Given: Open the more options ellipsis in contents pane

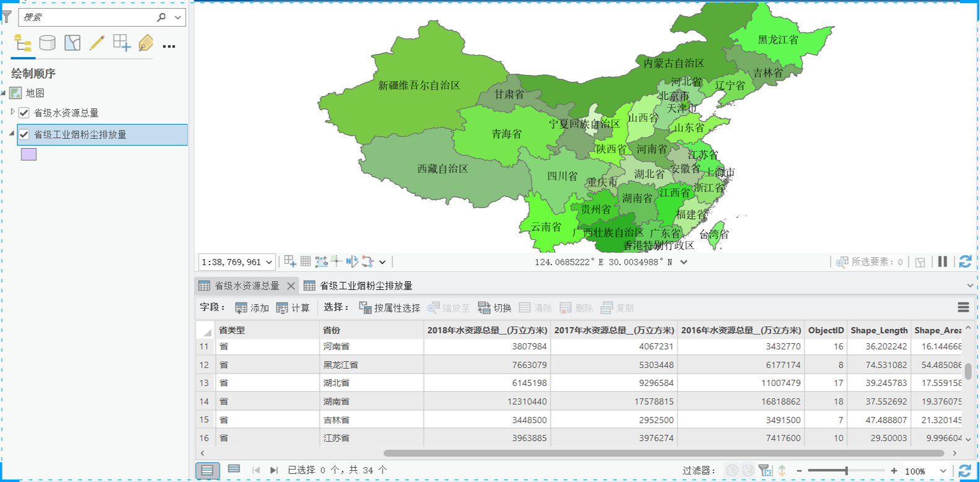Looking at the screenshot, I should tap(169, 46).
